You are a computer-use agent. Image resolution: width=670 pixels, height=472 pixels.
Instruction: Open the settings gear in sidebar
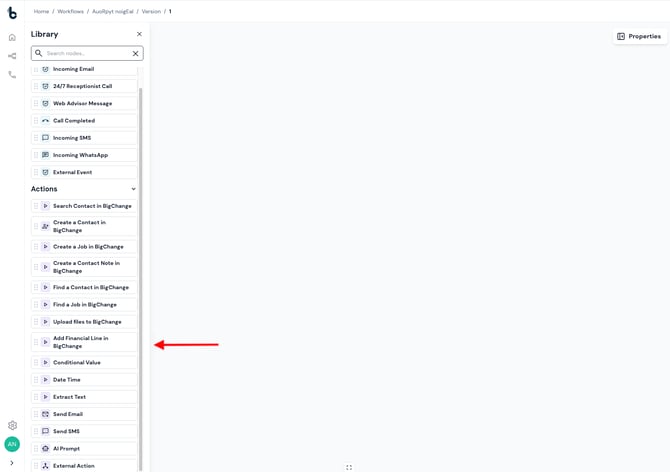point(12,425)
